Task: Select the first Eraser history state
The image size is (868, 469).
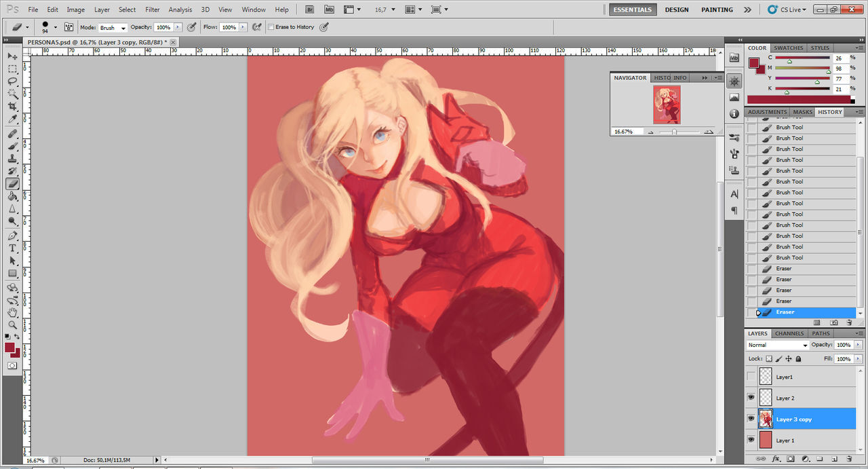Action: click(x=784, y=269)
